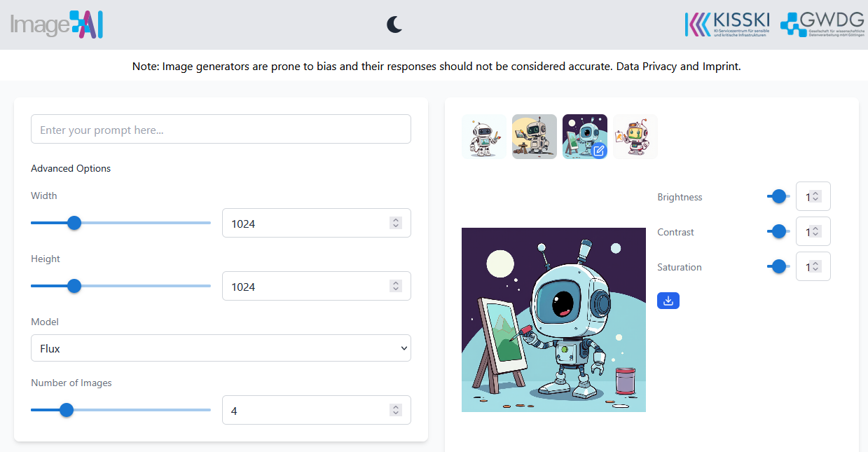Focus the prompt text input field
The image size is (868, 452).
coord(221,130)
